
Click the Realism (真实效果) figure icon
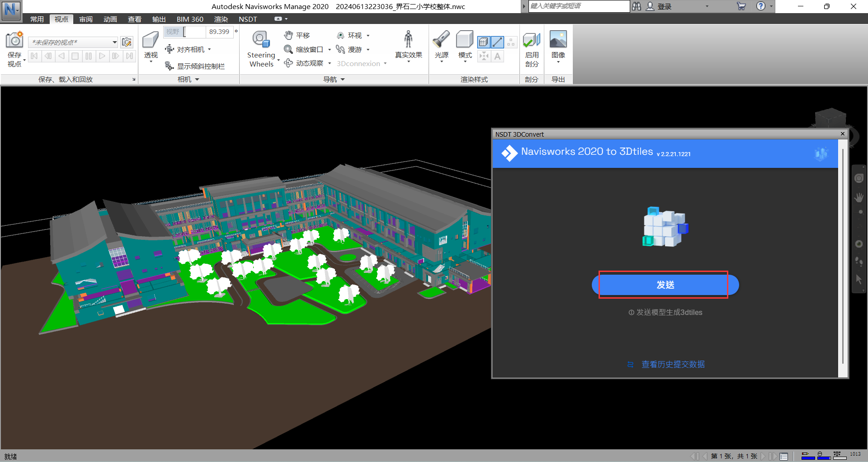(408, 40)
